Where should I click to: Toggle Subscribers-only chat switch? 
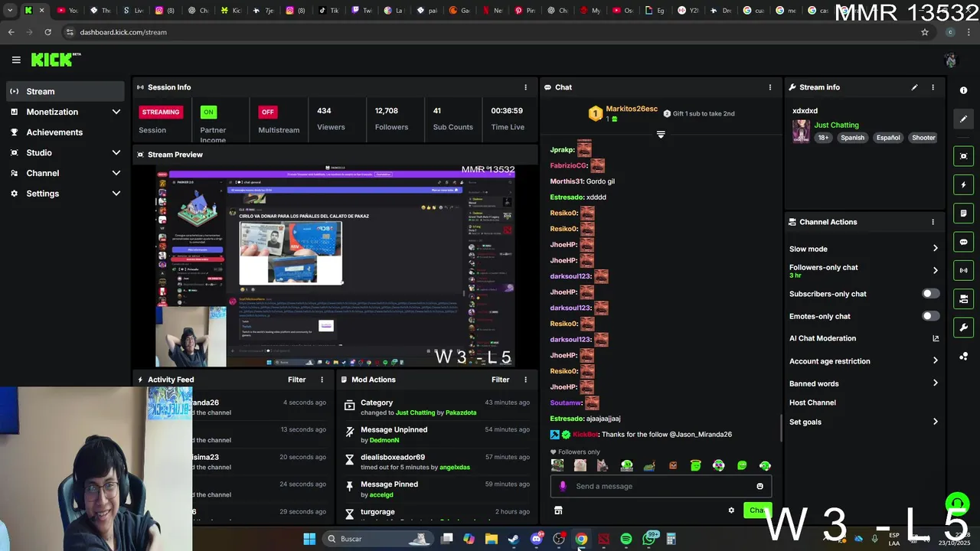point(930,294)
